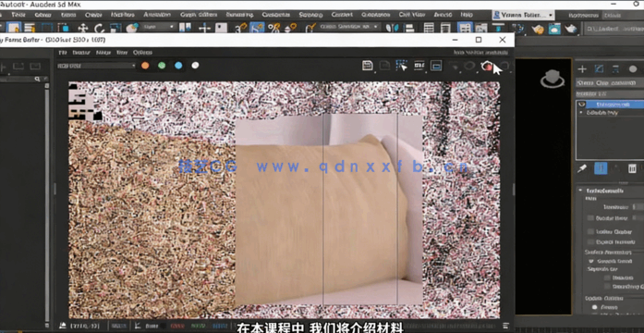
Task: Click the blue-framed teapot render icon
Action: pos(554,29)
